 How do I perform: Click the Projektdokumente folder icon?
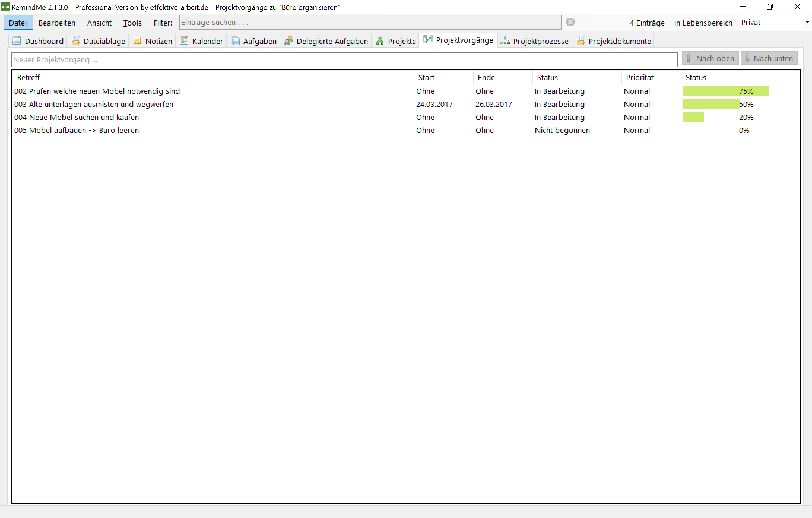pos(580,41)
